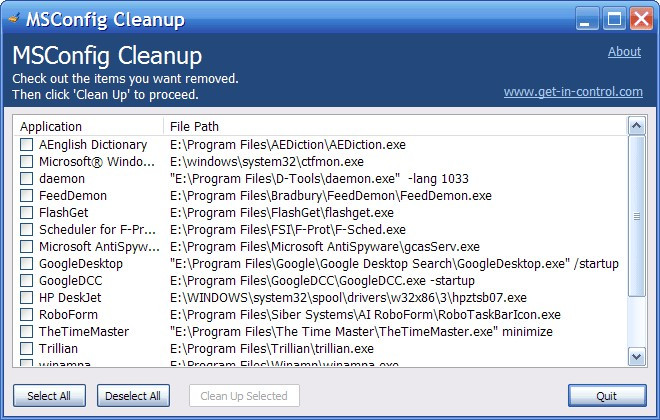Mark the GoogleDesktop checkbox
This screenshot has width=660, height=420.
click(x=27, y=264)
